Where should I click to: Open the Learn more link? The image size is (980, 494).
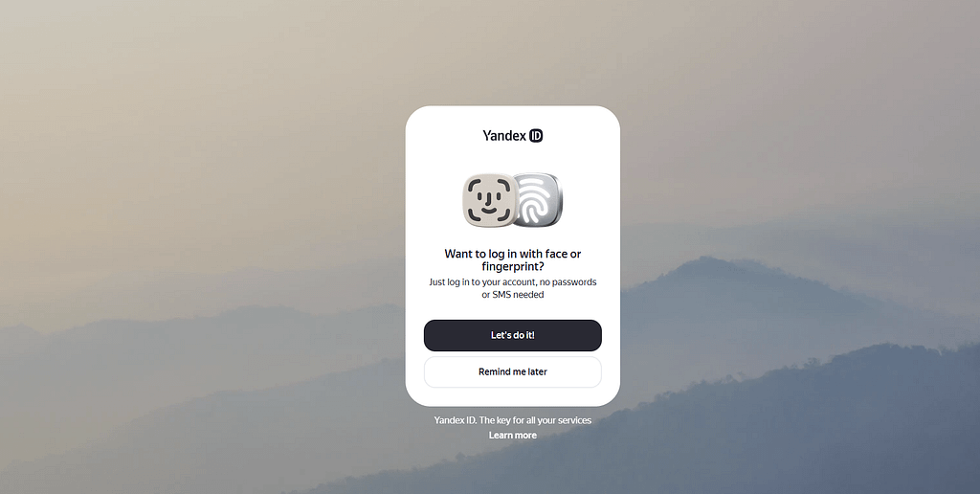513,436
